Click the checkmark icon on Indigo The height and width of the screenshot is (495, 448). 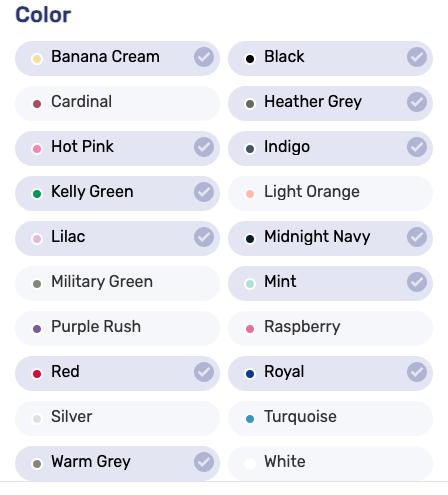pyautogui.click(x=417, y=147)
